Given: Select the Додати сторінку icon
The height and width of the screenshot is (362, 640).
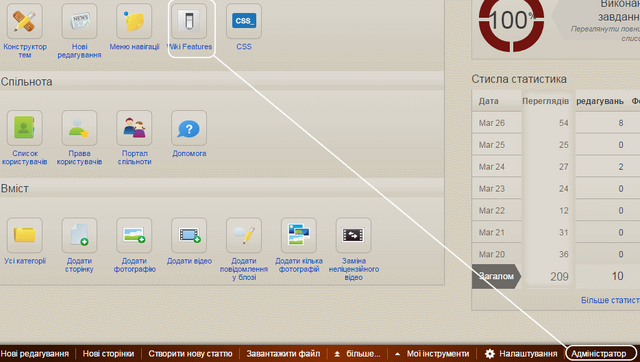Looking at the screenshot, I should (x=79, y=235).
